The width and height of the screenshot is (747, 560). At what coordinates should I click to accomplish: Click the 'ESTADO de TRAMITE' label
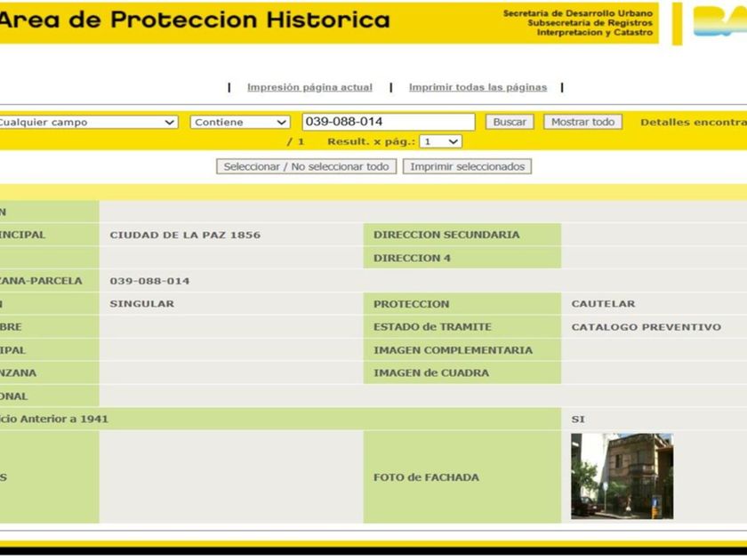(x=432, y=327)
